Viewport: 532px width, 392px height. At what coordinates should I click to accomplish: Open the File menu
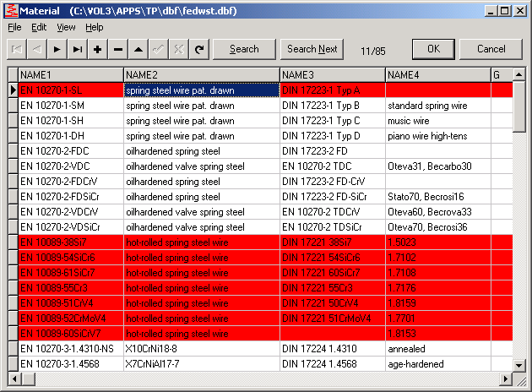14,27
